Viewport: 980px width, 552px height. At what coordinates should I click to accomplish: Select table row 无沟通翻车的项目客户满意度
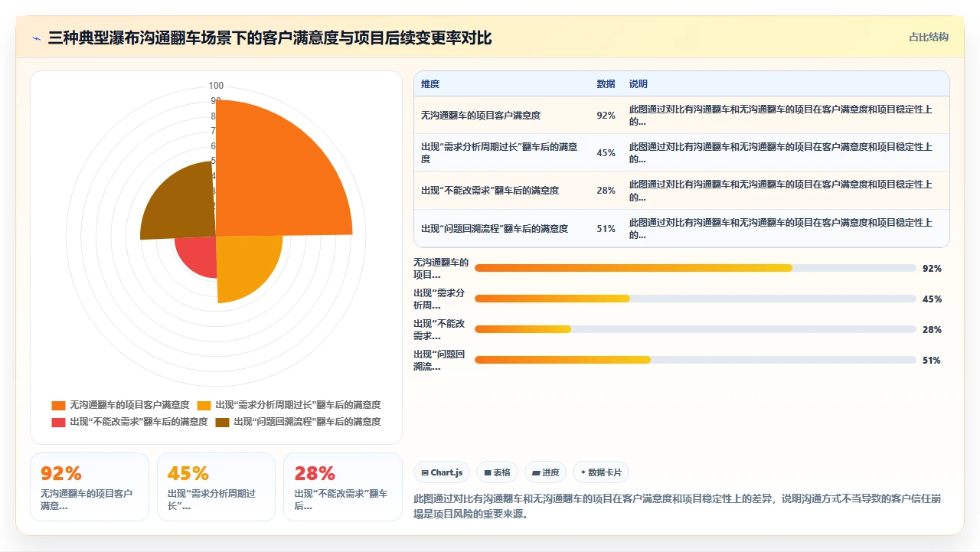681,115
